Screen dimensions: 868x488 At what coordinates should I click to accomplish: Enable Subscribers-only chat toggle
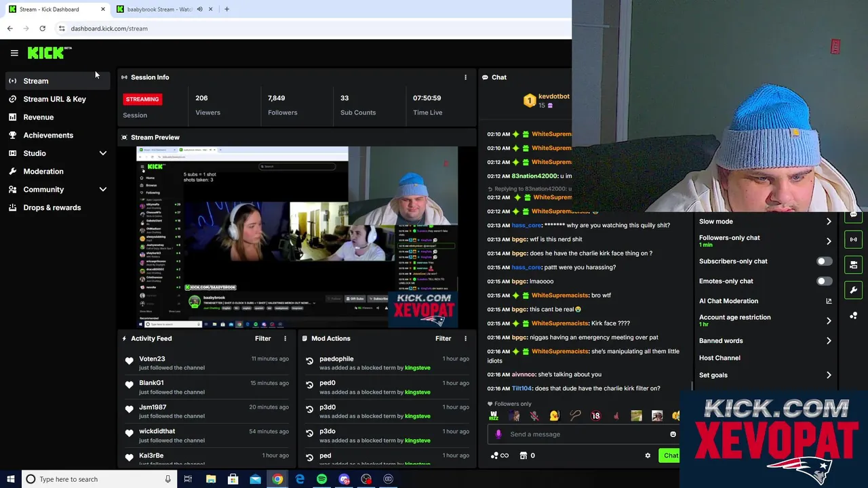823,261
